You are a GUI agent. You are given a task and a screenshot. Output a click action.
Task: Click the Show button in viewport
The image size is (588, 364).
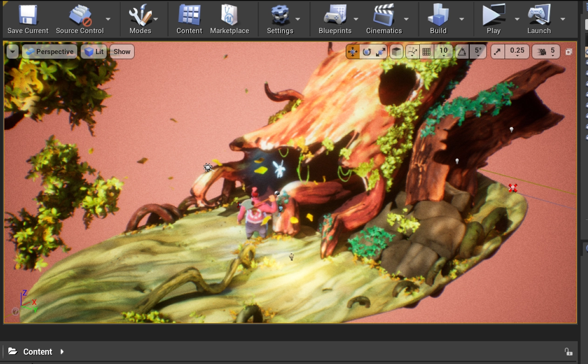pos(122,52)
